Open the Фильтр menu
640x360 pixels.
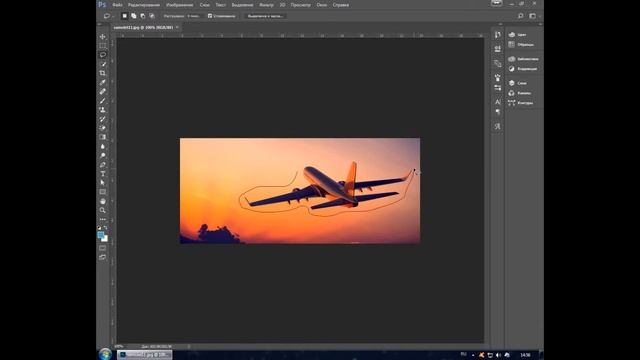[x=267, y=5]
